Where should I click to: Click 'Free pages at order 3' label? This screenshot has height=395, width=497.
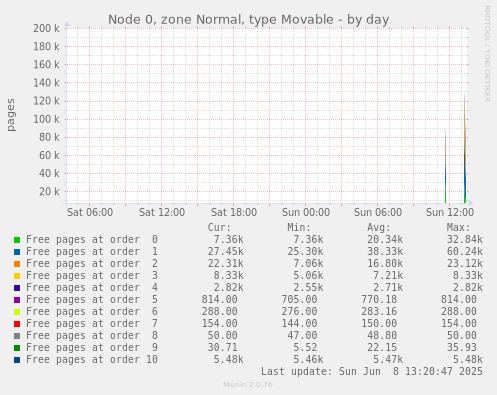92,276
